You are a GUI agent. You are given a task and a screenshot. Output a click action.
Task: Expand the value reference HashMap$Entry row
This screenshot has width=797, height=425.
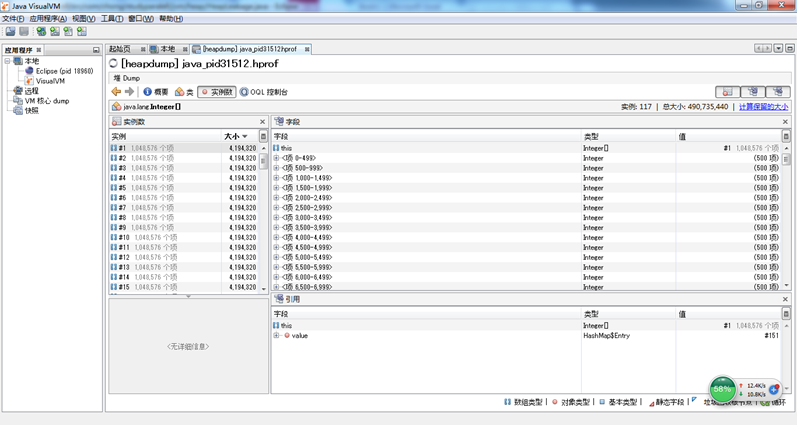[276, 336]
